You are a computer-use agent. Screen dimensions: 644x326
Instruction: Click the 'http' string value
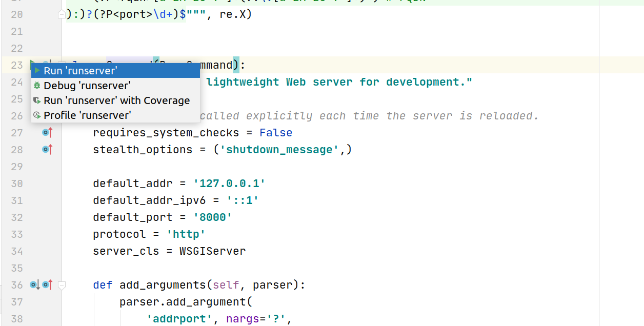pos(186,234)
